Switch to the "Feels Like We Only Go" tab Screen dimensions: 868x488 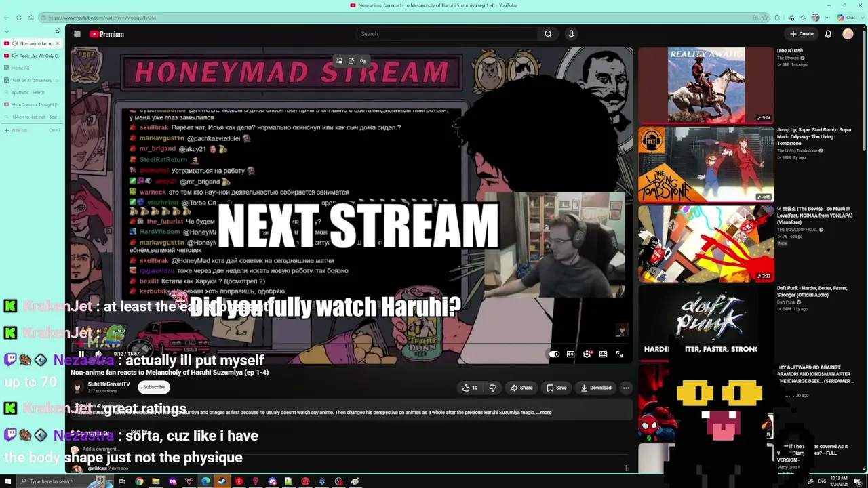(x=33, y=56)
